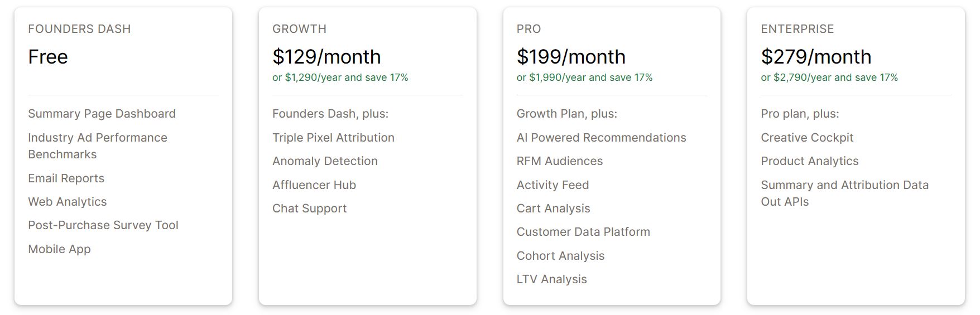Open the Mobile App feature
The image size is (980, 315).
coord(59,249)
